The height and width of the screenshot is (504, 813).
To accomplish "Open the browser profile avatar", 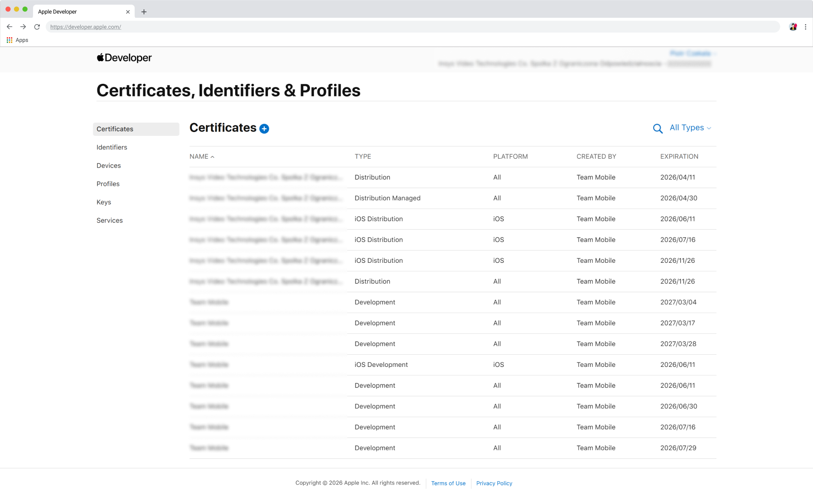I will point(793,27).
